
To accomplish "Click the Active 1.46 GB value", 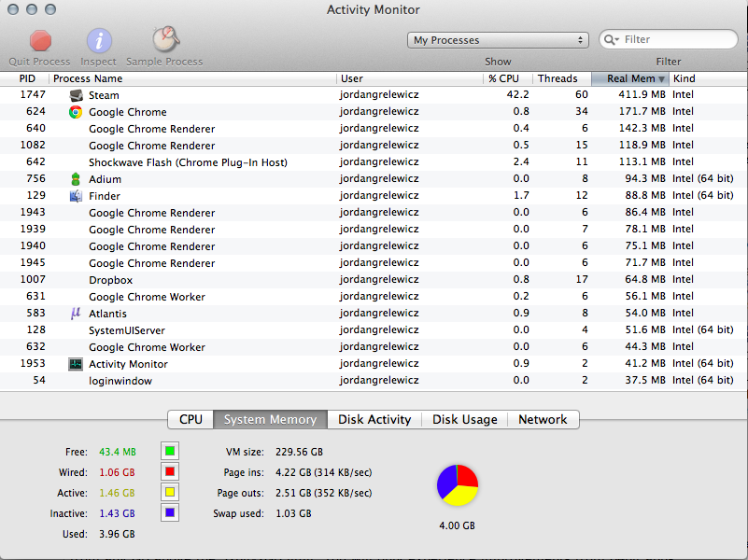I will [117, 493].
